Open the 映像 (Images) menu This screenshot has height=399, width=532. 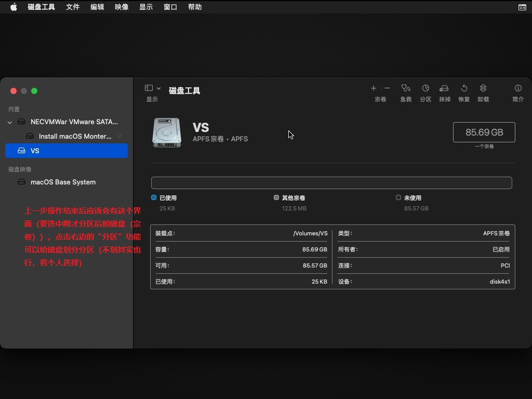[x=122, y=7]
